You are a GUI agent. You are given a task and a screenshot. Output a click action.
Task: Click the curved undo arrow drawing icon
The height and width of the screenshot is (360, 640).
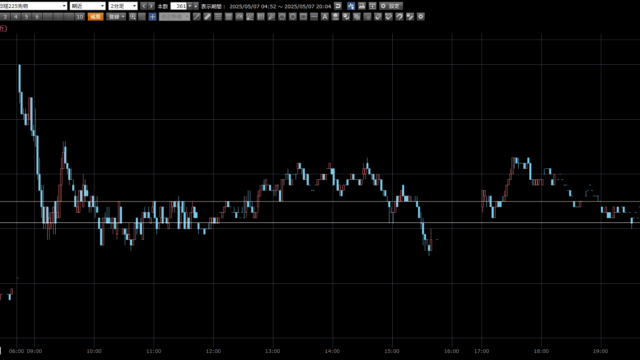pyautogui.click(x=399, y=17)
